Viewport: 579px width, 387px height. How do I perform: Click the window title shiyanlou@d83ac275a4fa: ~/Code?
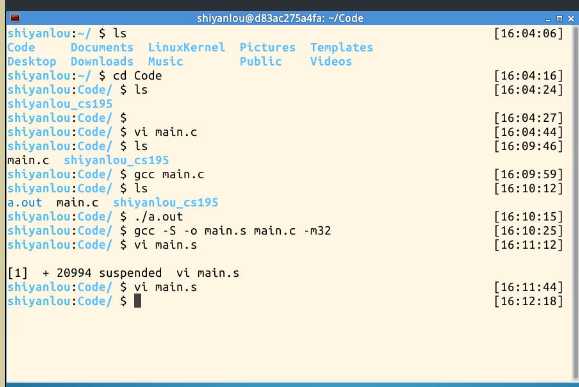[280, 18]
